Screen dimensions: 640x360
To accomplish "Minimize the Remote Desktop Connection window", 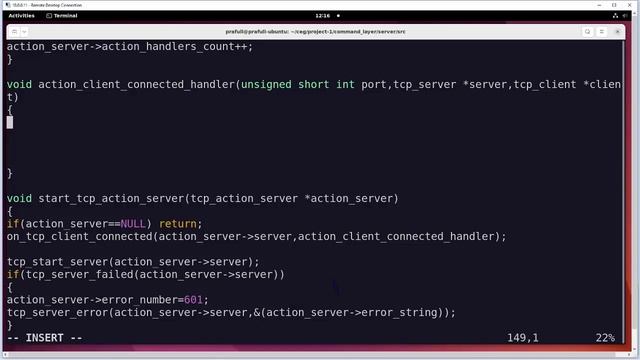I will click(x=599, y=5).
